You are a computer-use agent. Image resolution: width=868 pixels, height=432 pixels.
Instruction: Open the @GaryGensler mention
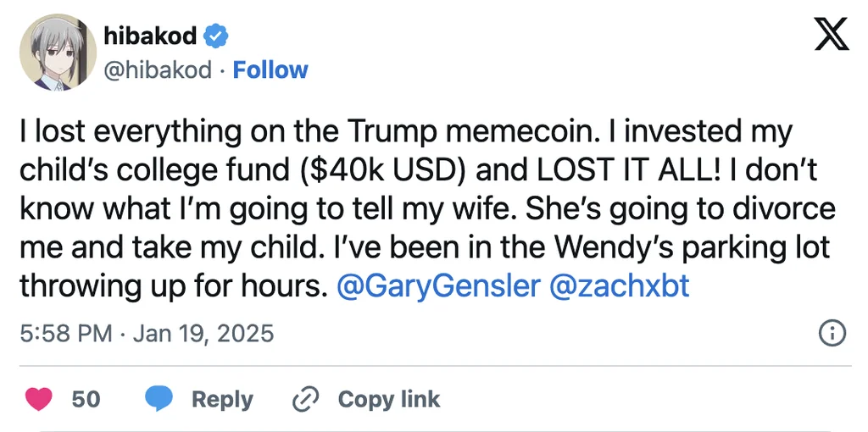tap(437, 286)
